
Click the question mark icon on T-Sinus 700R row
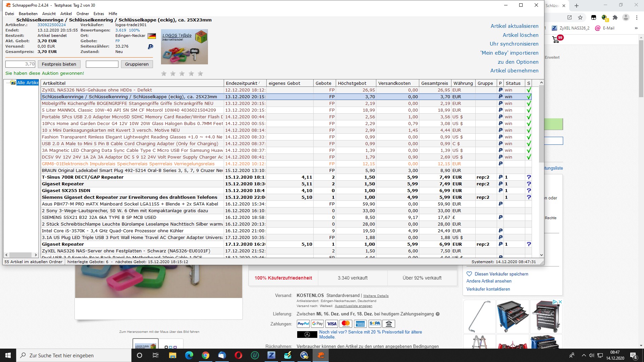click(x=529, y=177)
